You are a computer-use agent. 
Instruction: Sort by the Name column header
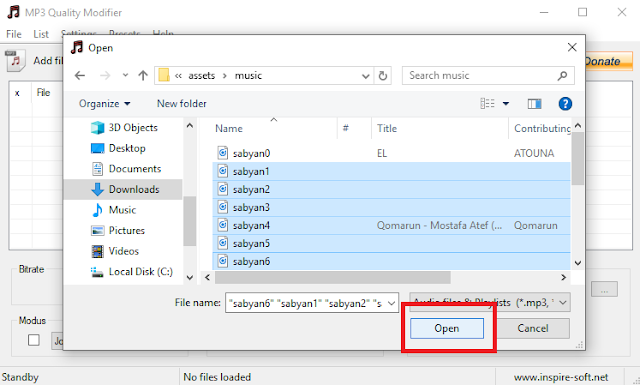point(273,128)
